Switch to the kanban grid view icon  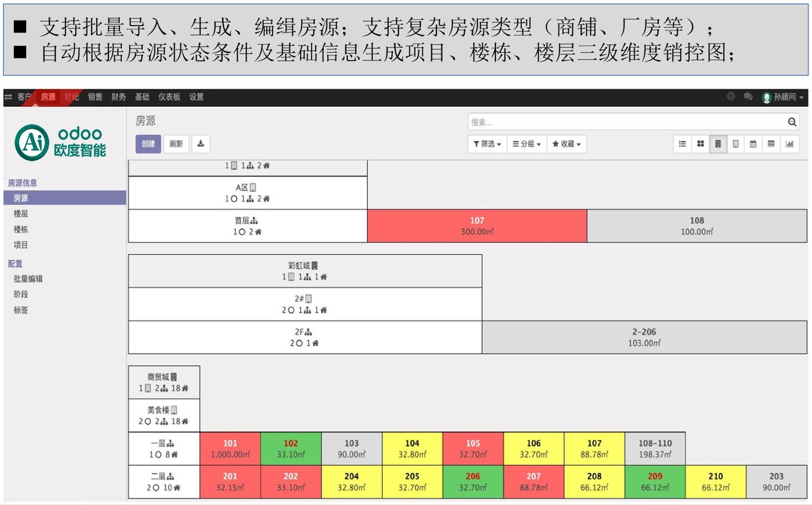[700, 144]
